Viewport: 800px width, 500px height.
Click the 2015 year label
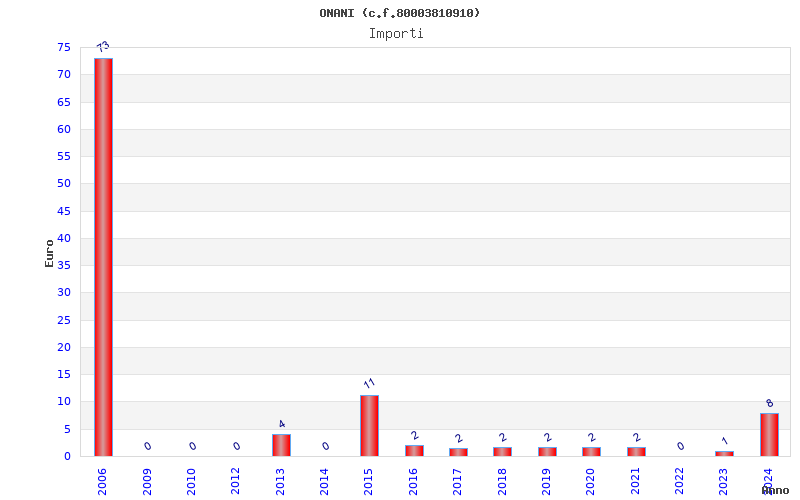click(368, 482)
